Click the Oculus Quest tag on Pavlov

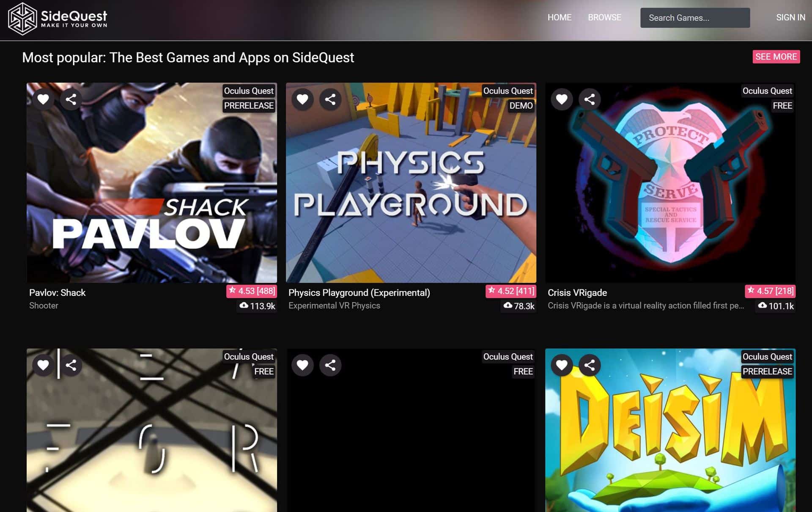click(x=249, y=91)
